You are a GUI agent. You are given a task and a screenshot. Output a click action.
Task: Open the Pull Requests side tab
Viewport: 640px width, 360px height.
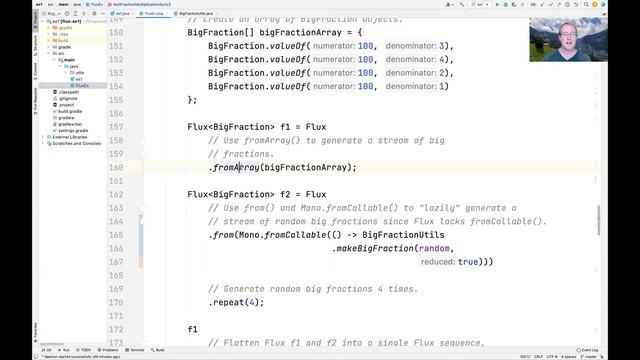pos(36,101)
